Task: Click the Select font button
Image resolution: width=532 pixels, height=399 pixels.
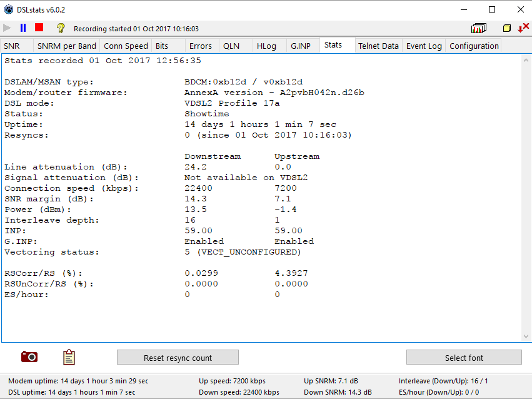Action: point(464,358)
